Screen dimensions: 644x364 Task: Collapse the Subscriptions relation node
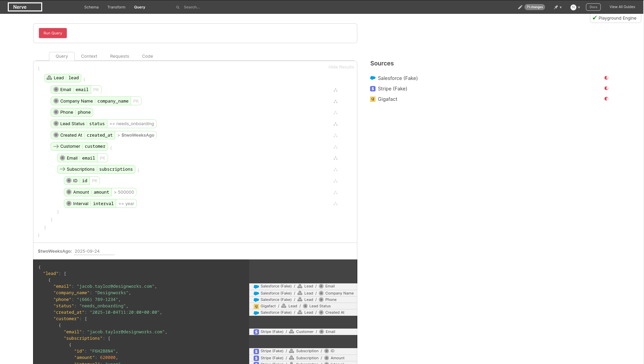(62, 169)
